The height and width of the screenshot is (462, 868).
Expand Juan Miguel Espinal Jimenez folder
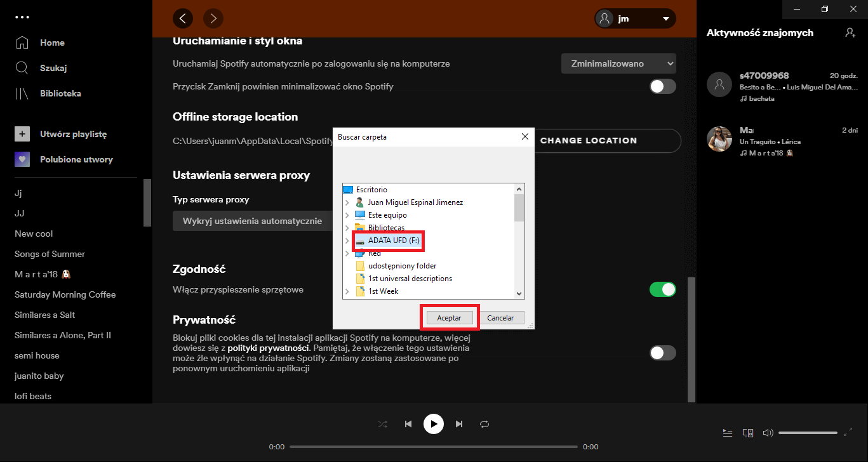pos(347,202)
